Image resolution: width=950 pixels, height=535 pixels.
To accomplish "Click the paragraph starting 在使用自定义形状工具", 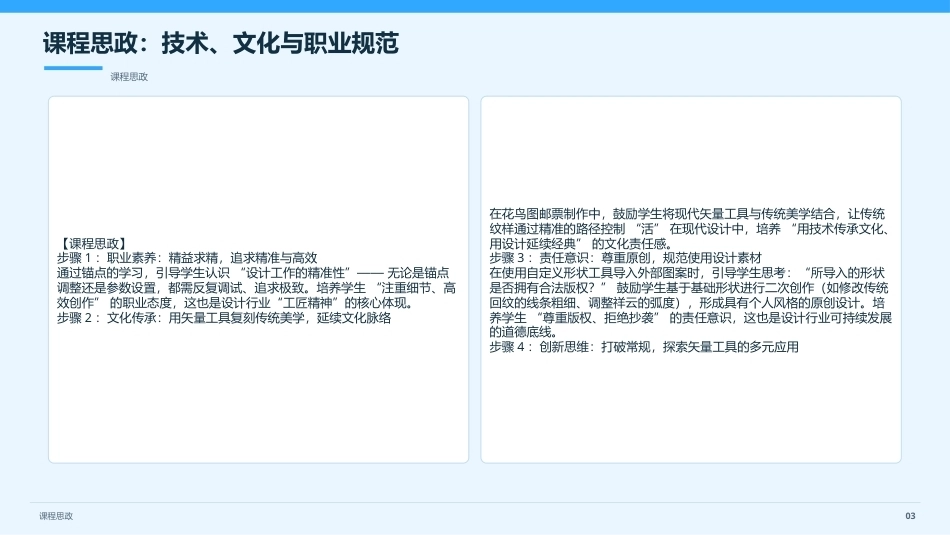I will pos(691,302).
